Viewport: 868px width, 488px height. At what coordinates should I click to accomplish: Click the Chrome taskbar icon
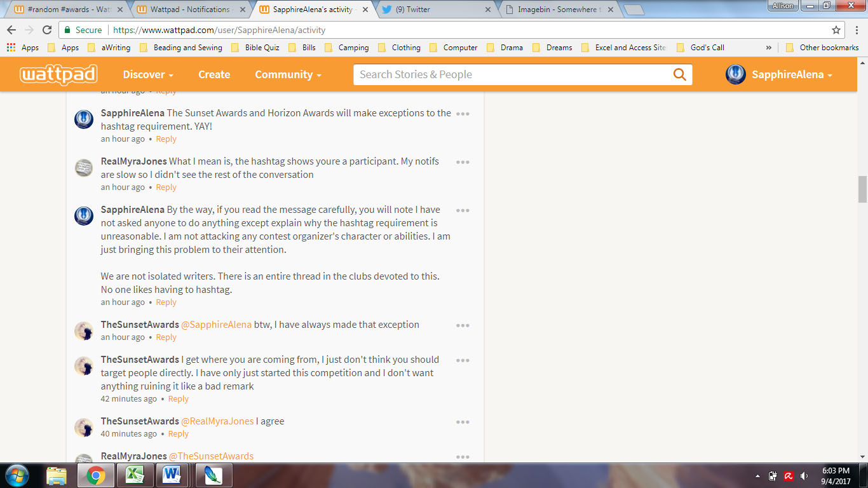tap(96, 475)
